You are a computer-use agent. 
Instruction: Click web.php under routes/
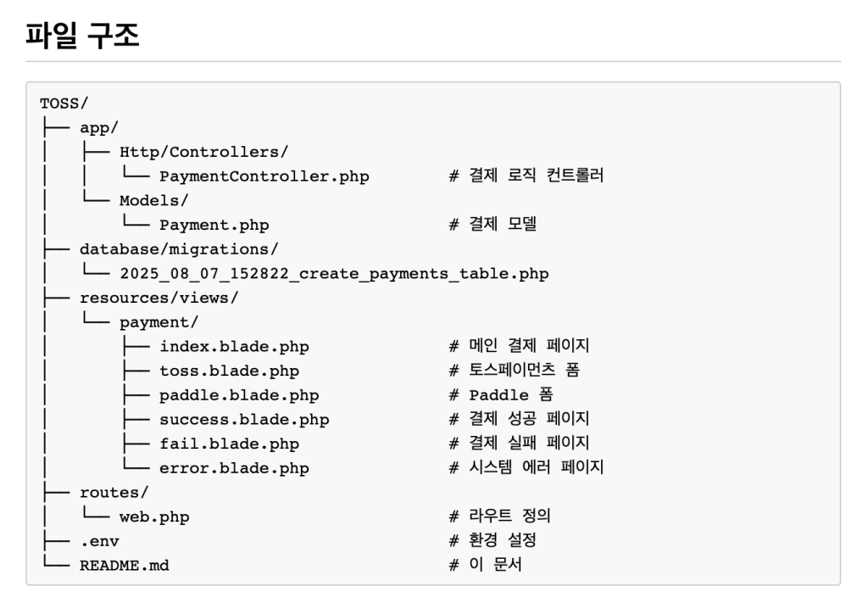coord(154,517)
